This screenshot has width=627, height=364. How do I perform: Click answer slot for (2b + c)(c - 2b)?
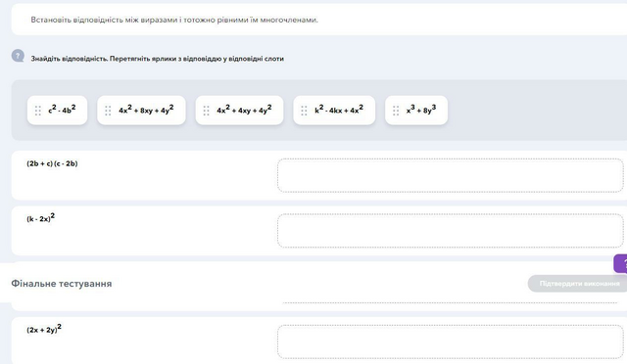(451, 175)
